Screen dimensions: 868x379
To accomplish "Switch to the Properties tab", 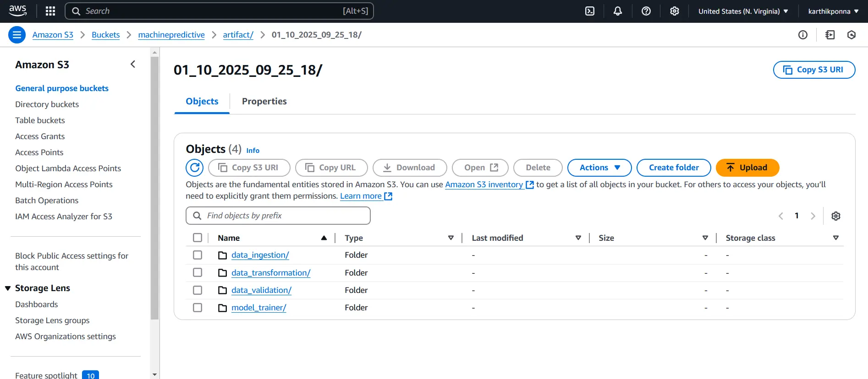I will pyautogui.click(x=264, y=102).
